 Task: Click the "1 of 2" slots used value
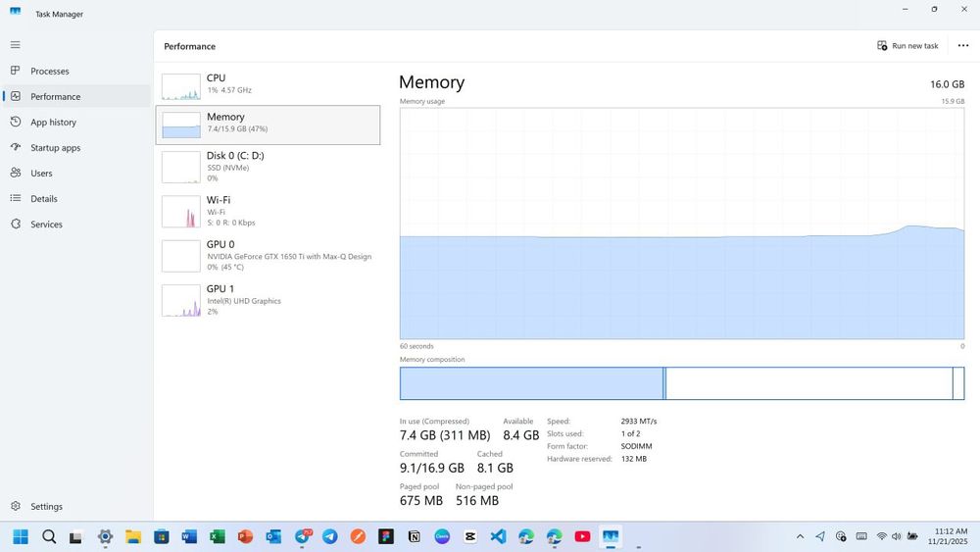click(630, 433)
